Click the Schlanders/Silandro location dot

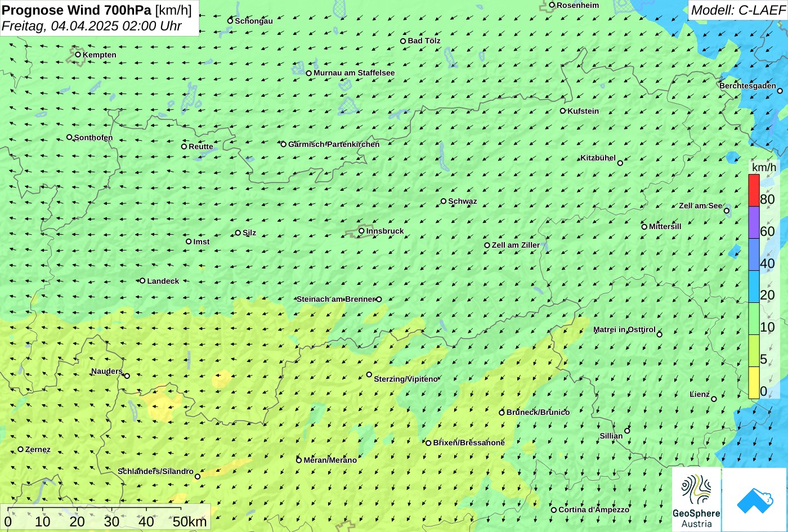pos(198,477)
